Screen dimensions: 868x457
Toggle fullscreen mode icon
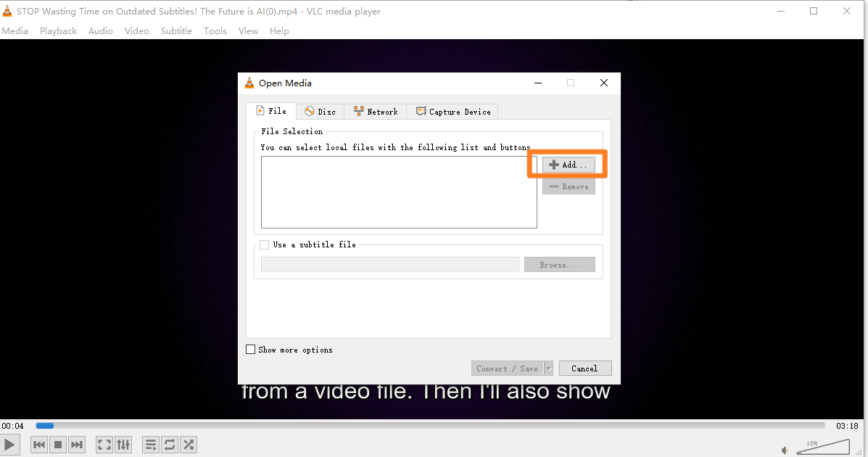click(104, 444)
